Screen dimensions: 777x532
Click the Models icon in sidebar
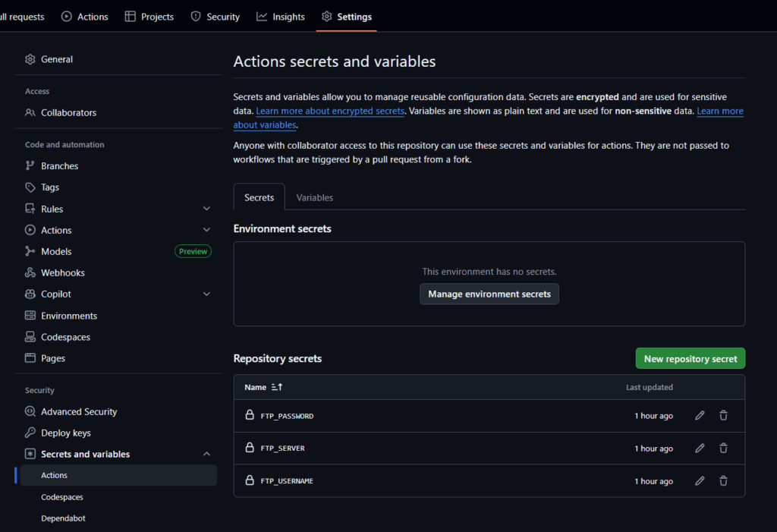pos(30,251)
